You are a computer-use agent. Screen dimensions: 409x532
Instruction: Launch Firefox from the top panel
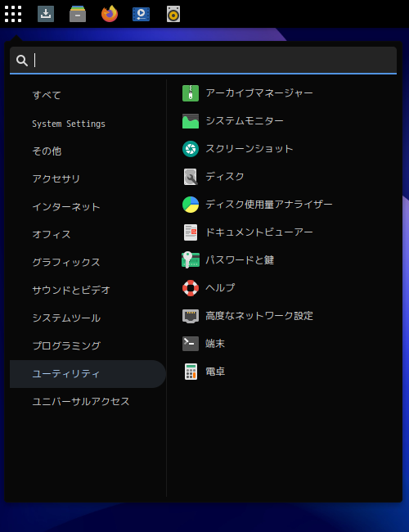[x=110, y=14]
